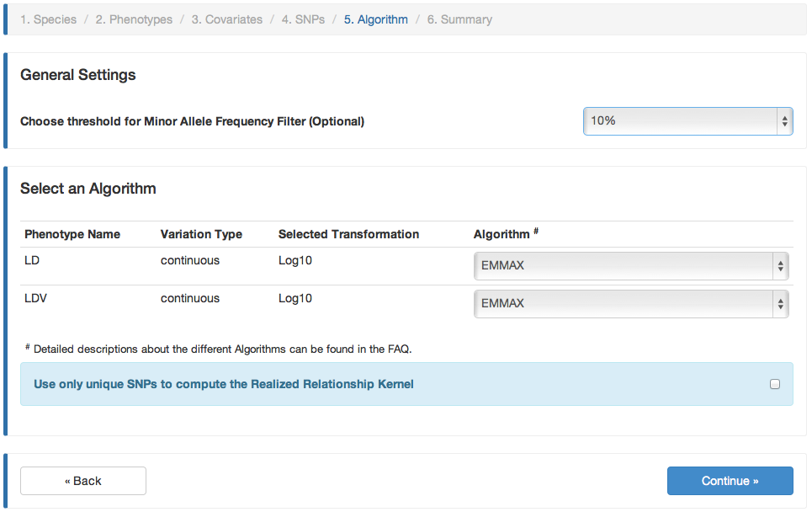Click the Selected Transformation column header
The image size is (812, 512).
click(348, 234)
